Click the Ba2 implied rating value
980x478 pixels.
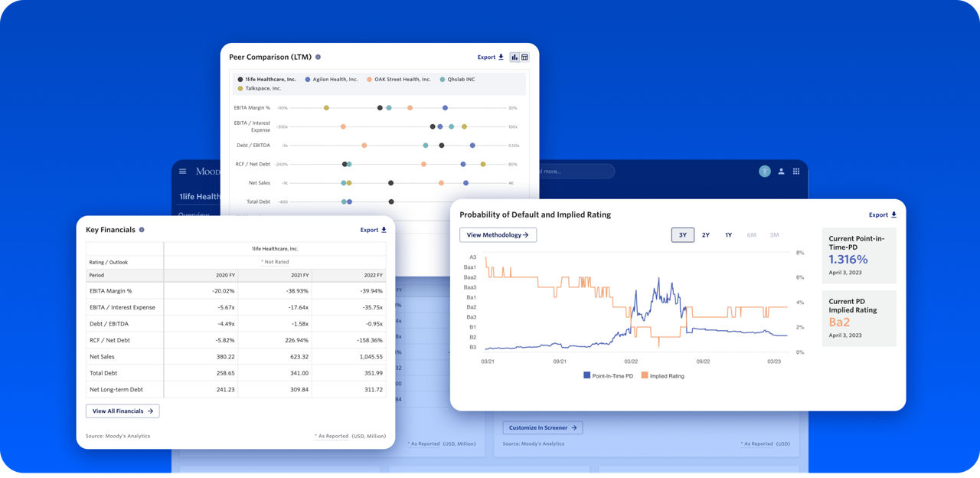[x=840, y=322]
